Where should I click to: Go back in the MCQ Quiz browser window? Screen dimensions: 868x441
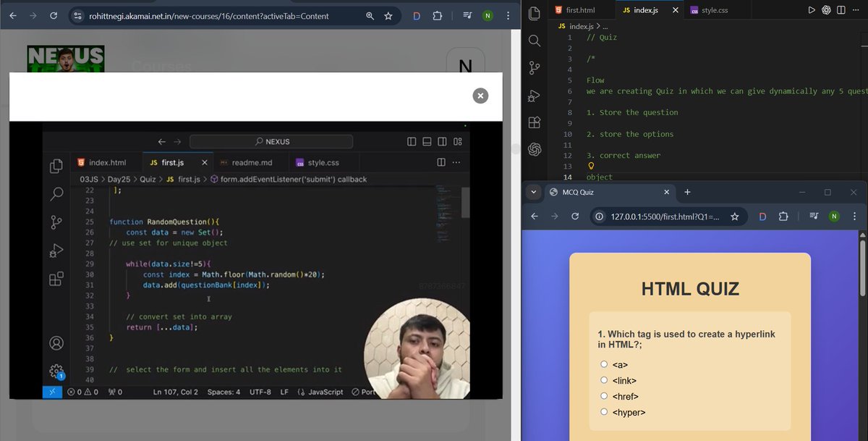(534, 216)
